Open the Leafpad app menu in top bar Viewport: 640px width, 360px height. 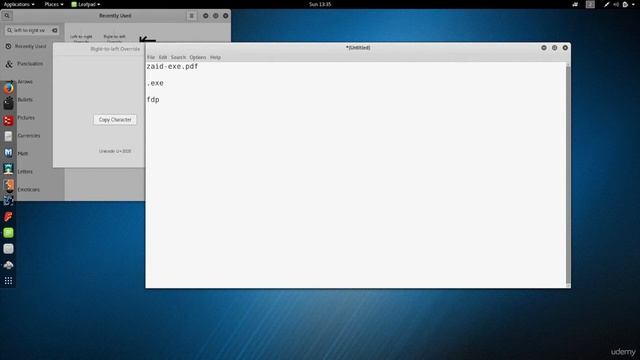(x=86, y=4)
